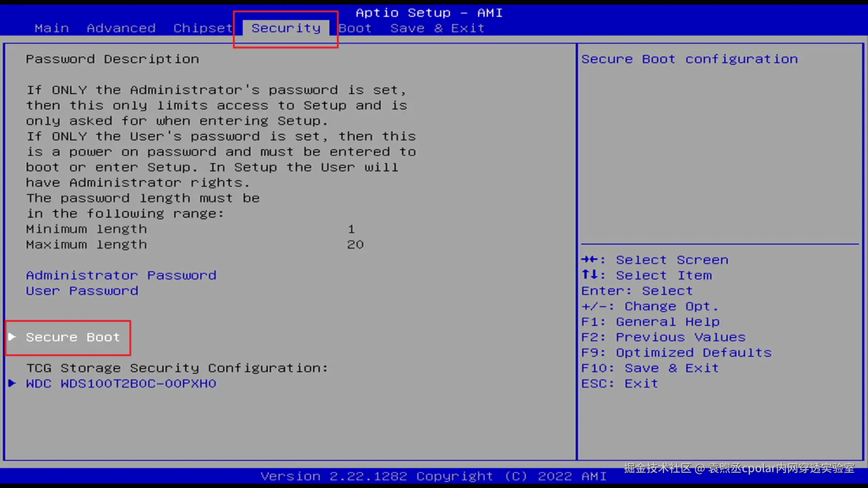Click the left-right arrows Select Screen icon
868x488 pixels.
[590, 259]
